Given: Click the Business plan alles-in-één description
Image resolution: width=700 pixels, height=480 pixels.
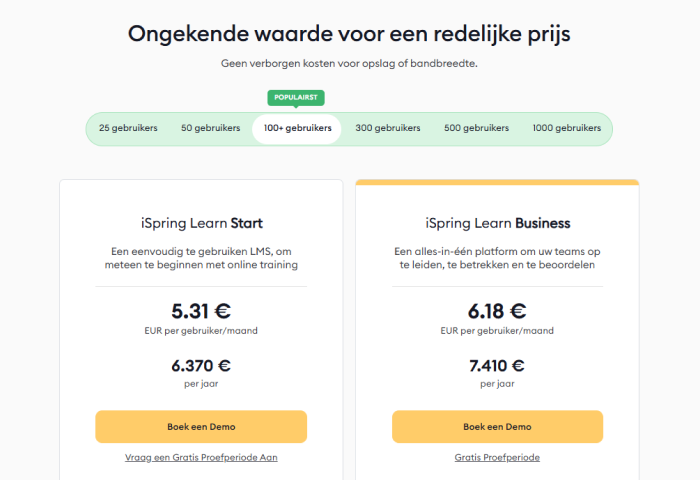Looking at the screenshot, I should [x=497, y=257].
